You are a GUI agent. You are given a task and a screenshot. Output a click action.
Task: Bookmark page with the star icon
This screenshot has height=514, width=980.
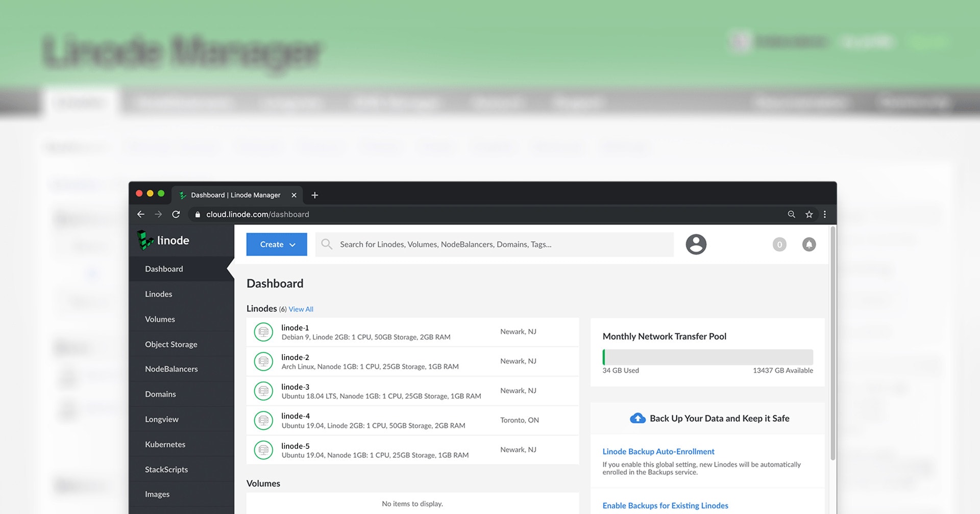click(x=809, y=215)
